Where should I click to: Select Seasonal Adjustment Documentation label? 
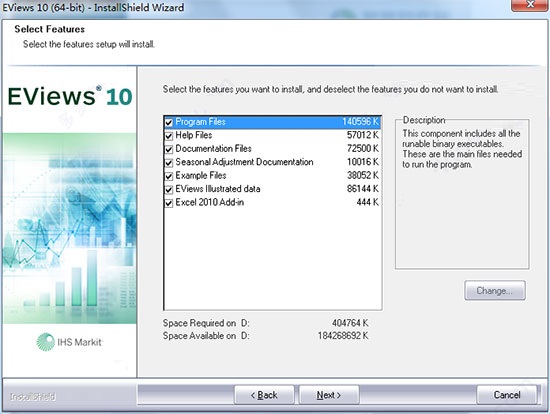[244, 162]
